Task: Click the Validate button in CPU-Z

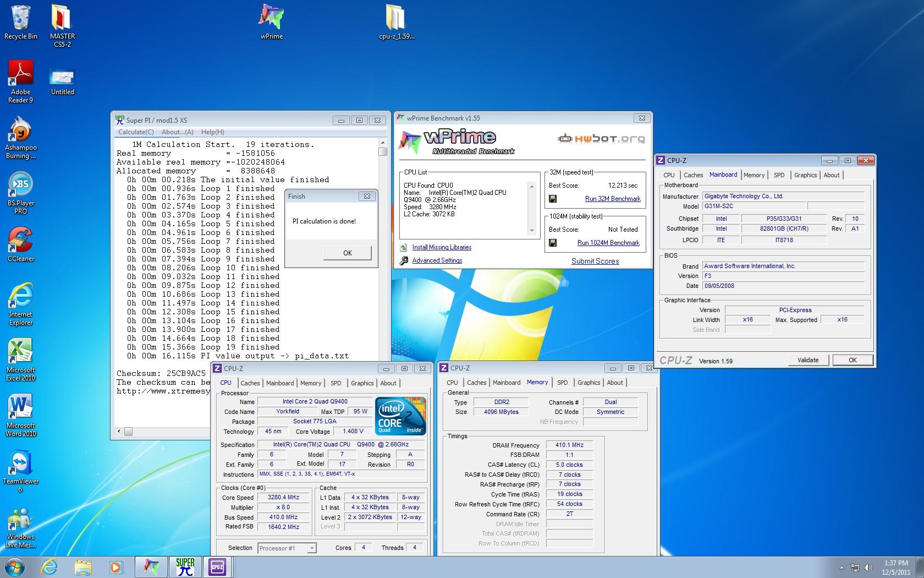Action: coord(808,360)
